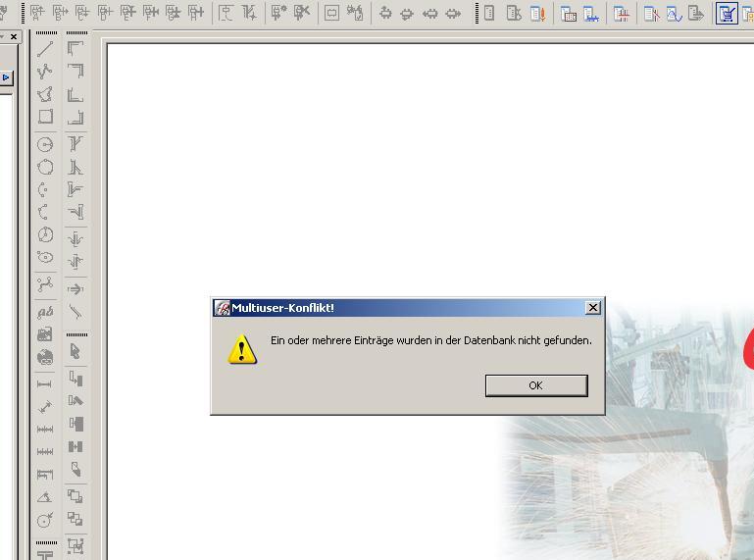Insert T-node left connection
Image resolution: width=754 pixels, height=560 pixels.
click(75, 212)
